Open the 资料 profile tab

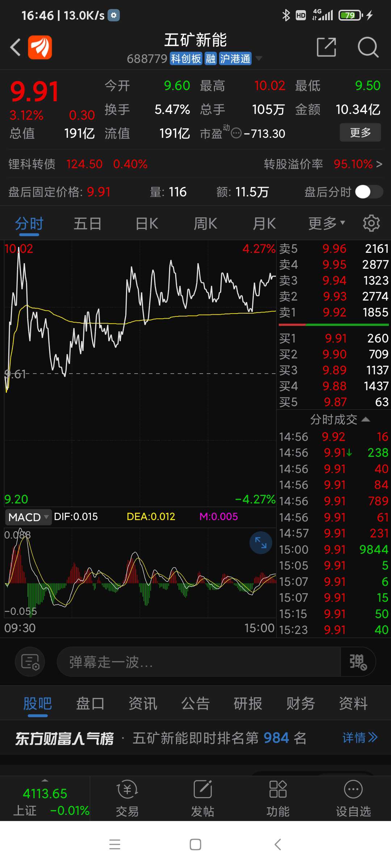click(353, 703)
